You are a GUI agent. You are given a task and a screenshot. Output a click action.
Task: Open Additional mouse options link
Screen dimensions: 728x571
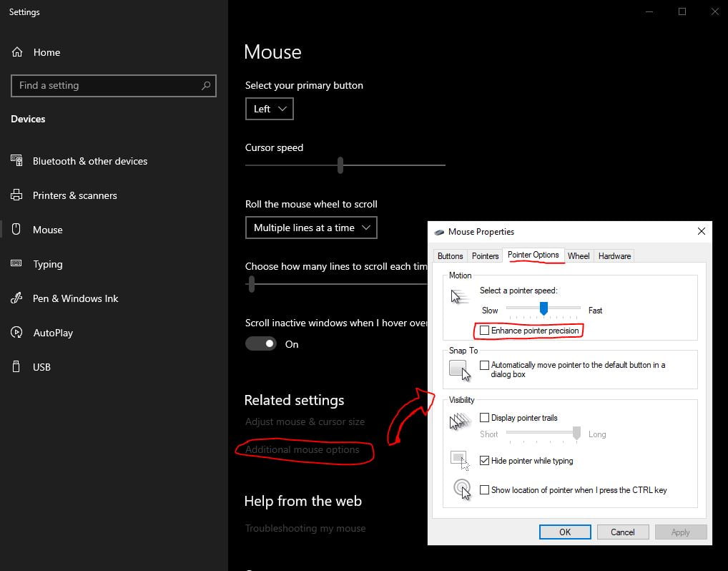coord(302,450)
